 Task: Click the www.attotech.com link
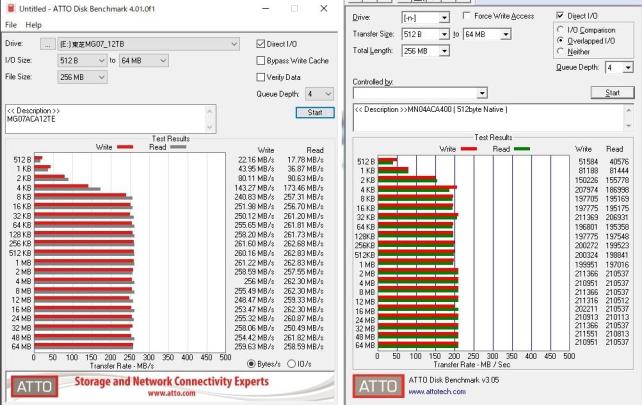[x=437, y=391]
